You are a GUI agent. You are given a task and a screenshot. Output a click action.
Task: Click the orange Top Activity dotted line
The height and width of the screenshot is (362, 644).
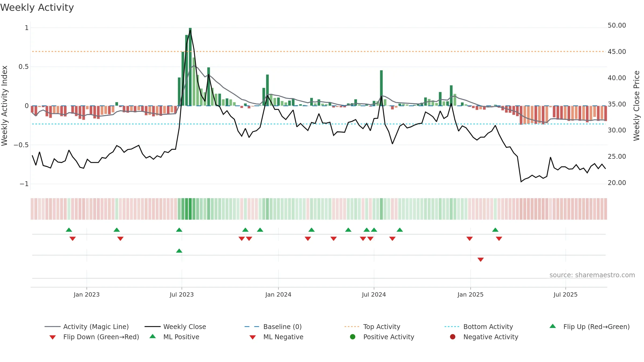pyautogui.click(x=319, y=51)
